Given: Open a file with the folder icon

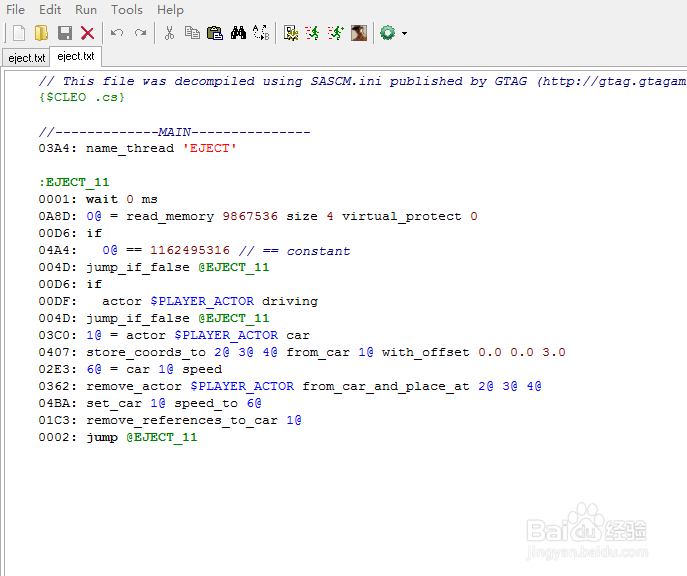Looking at the screenshot, I should pyautogui.click(x=41, y=33).
